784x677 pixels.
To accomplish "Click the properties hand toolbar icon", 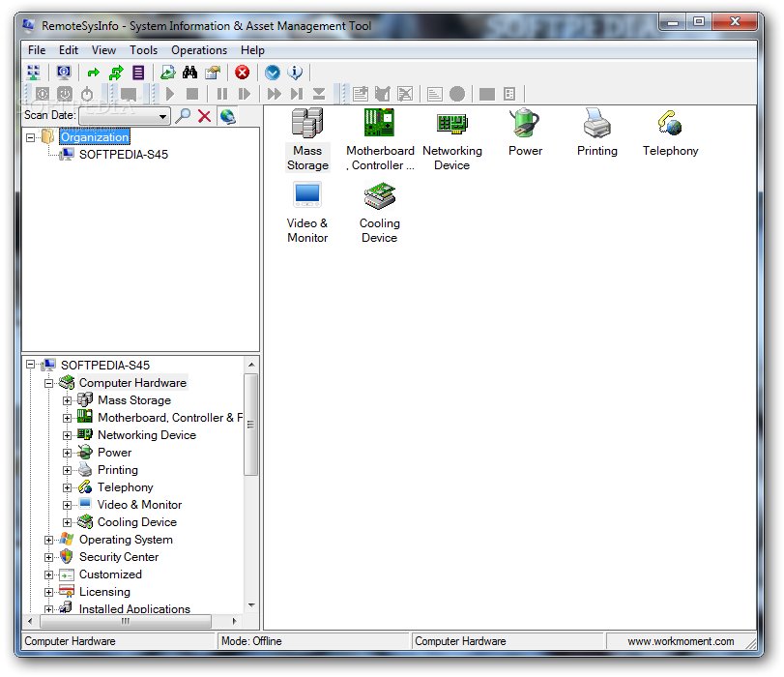I will 213,74.
